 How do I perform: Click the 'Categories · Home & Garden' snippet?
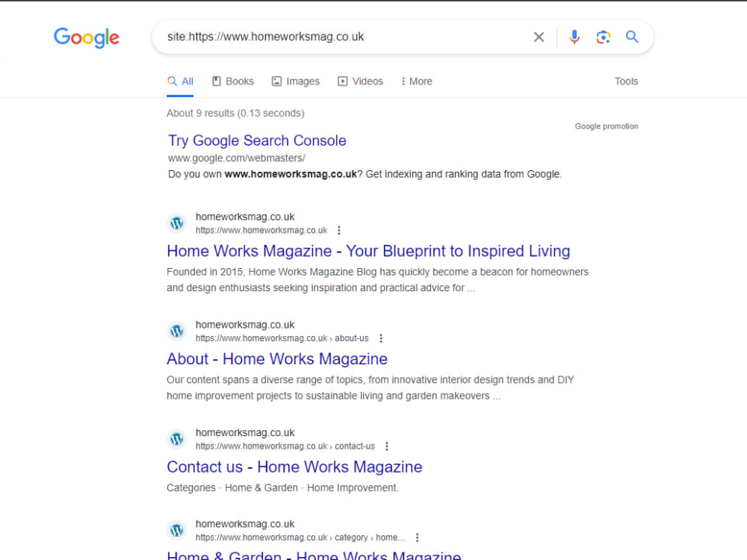[x=282, y=488]
